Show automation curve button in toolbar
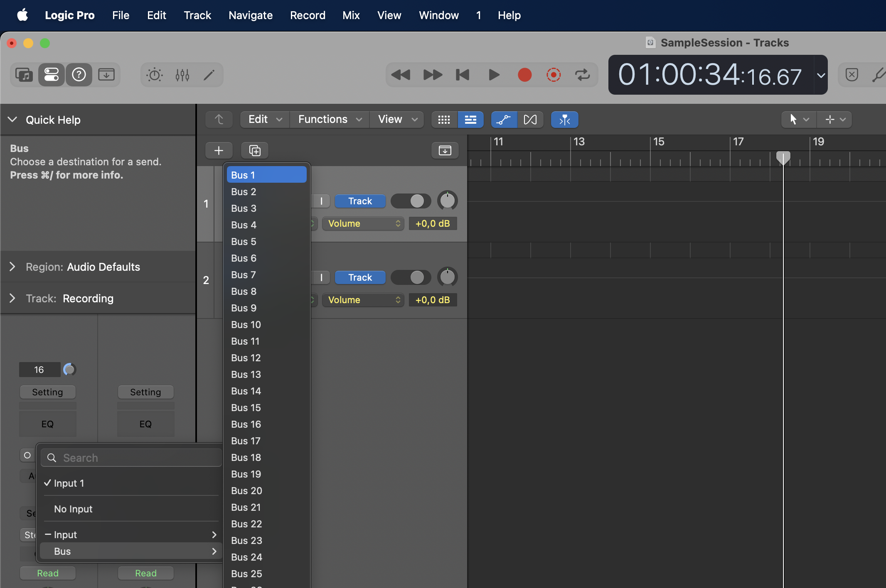 click(x=504, y=120)
